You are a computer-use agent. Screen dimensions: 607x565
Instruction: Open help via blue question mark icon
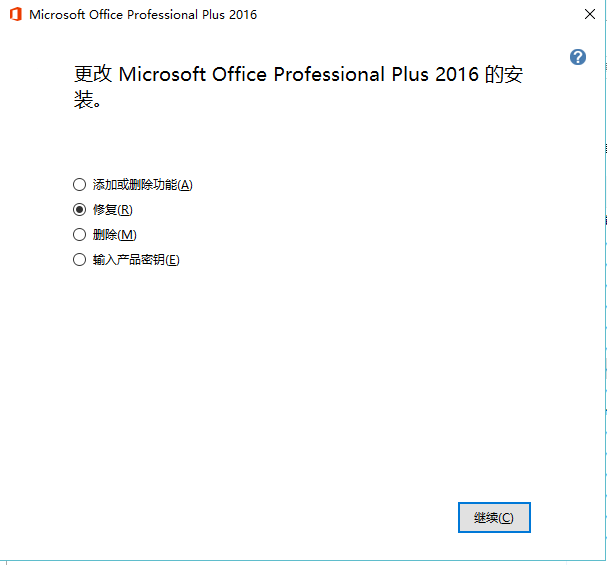coord(578,57)
